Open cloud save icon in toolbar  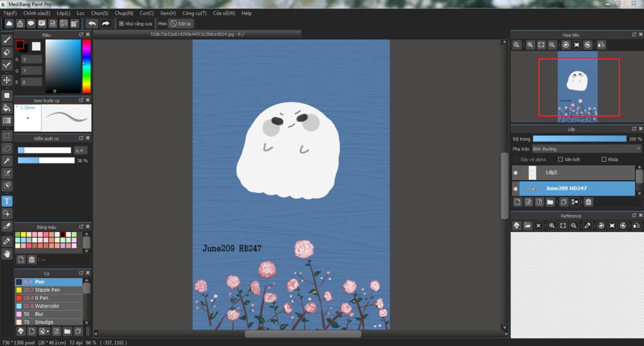pos(9,23)
